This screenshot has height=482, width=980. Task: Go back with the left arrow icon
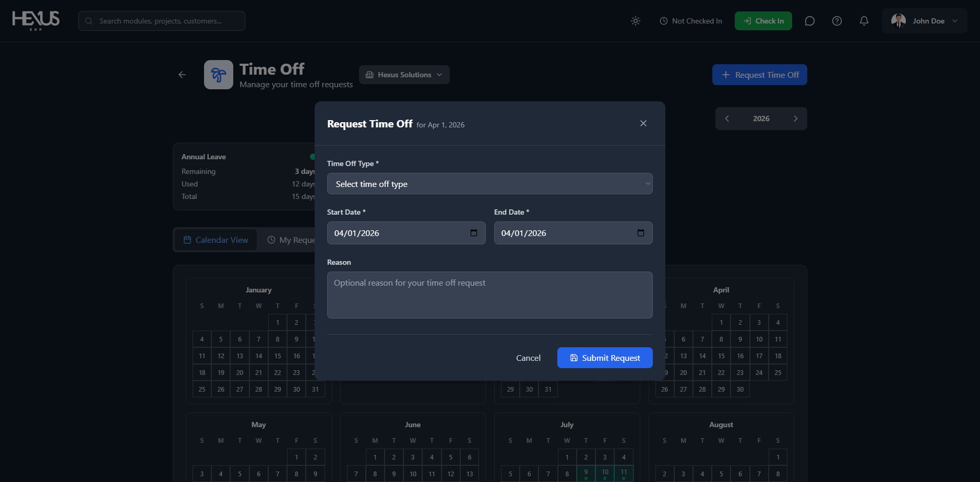tap(182, 75)
